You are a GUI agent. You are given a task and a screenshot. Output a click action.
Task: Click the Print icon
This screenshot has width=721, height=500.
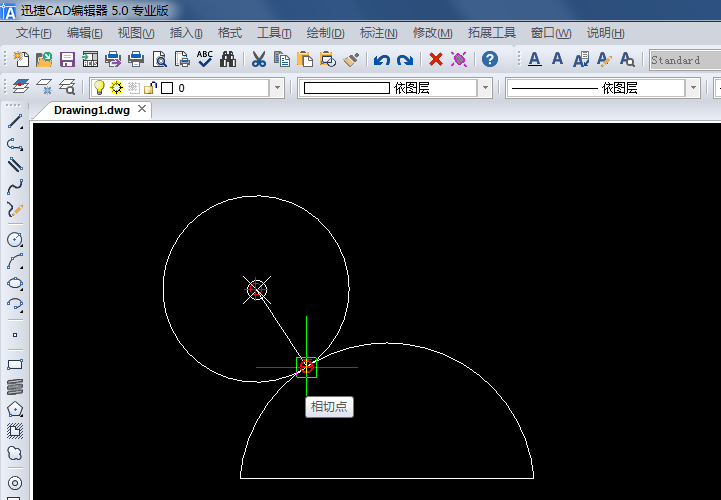136,59
